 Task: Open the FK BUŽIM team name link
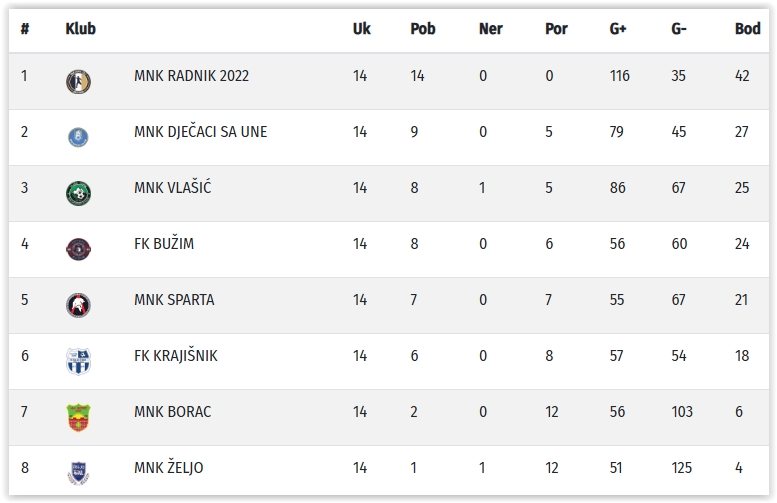166,244
